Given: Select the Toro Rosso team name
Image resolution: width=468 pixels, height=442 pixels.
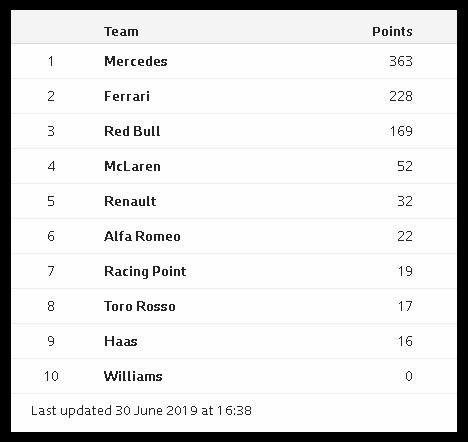Looking at the screenshot, I should coord(140,306).
